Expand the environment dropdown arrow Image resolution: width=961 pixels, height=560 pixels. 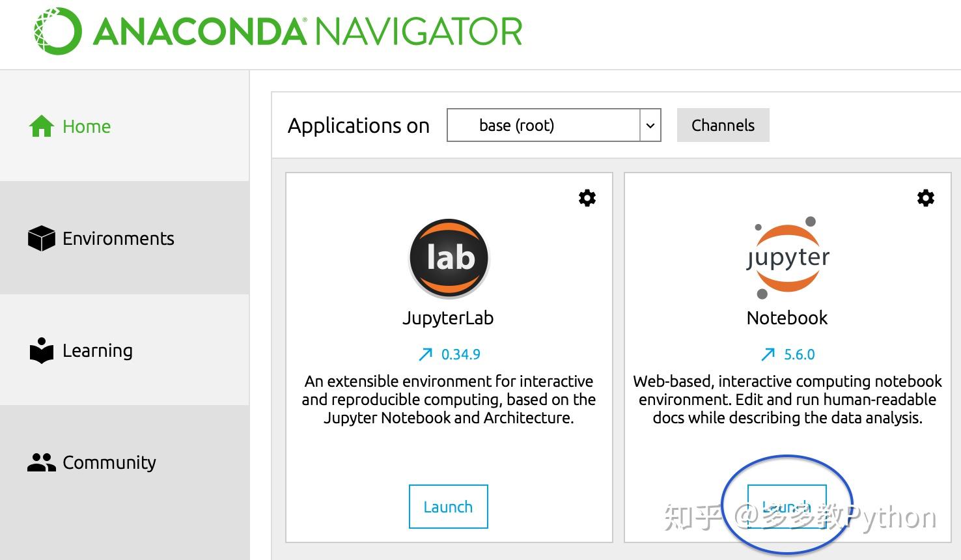coord(650,125)
